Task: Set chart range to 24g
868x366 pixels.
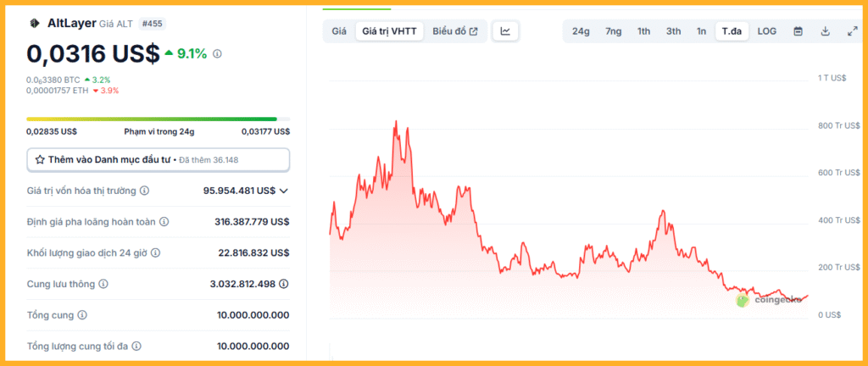Action: point(581,31)
